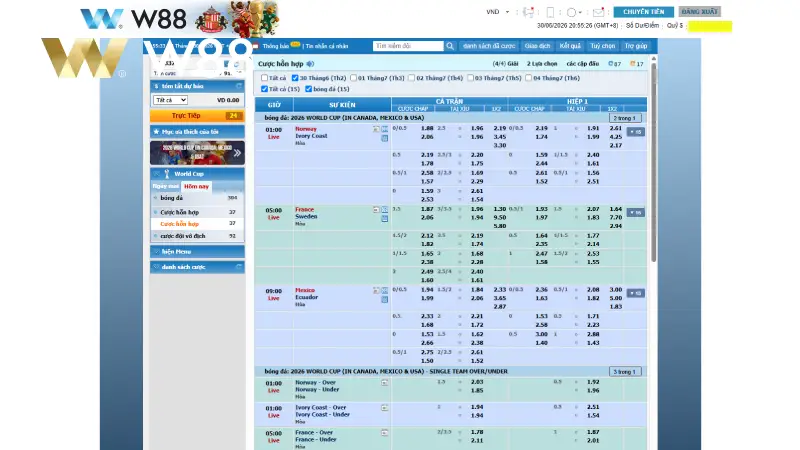Open the statistics icon for Norway match

pos(385,129)
